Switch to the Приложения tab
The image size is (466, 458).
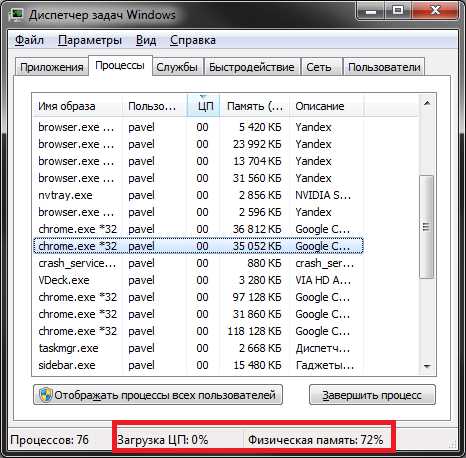click(x=52, y=67)
